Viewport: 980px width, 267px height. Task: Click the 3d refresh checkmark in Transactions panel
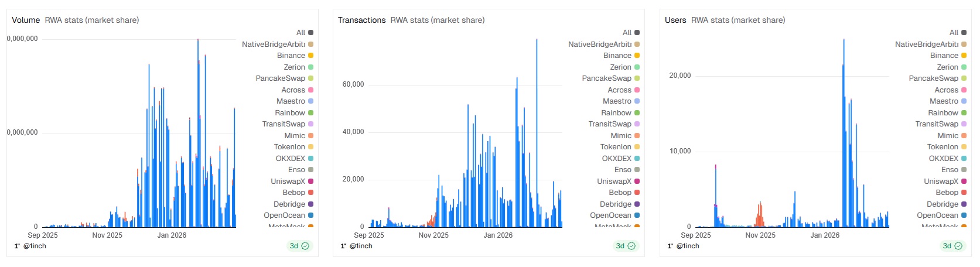[x=631, y=246]
